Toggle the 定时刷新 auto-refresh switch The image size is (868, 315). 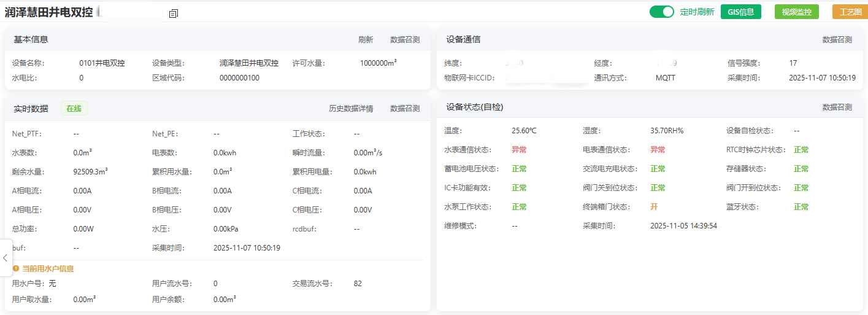[x=662, y=12]
